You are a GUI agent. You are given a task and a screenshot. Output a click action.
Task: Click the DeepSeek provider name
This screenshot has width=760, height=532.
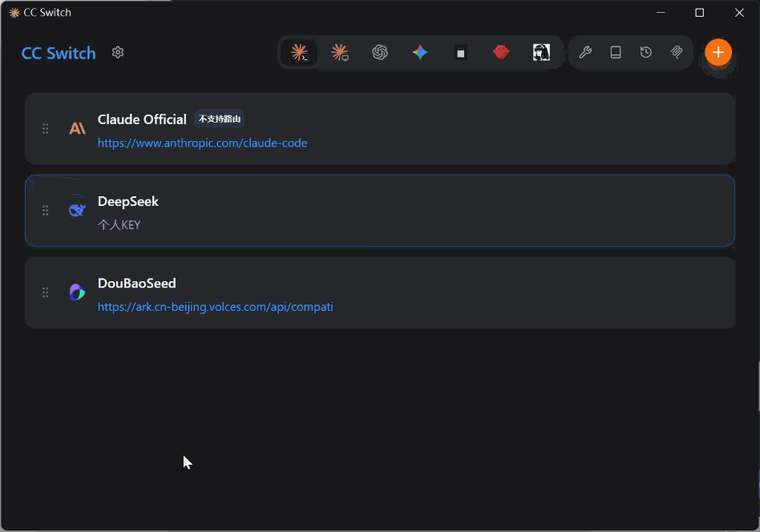point(128,202)
